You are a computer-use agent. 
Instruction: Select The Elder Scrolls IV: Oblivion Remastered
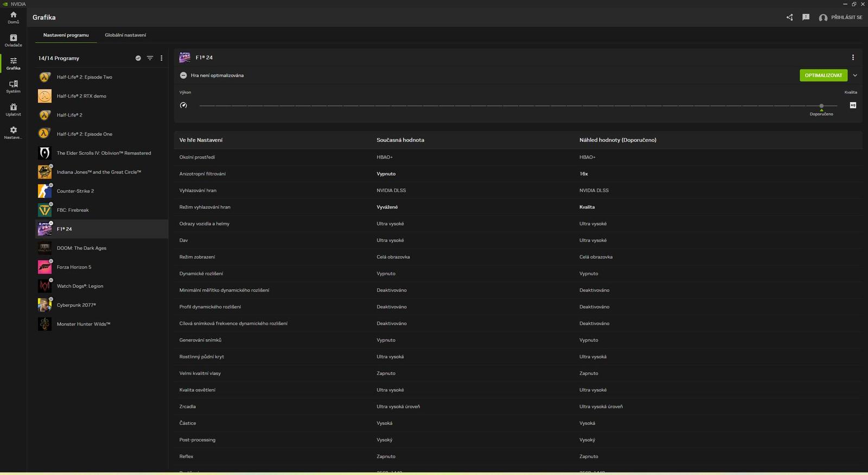pyautogui.click(x=101, y=153)
